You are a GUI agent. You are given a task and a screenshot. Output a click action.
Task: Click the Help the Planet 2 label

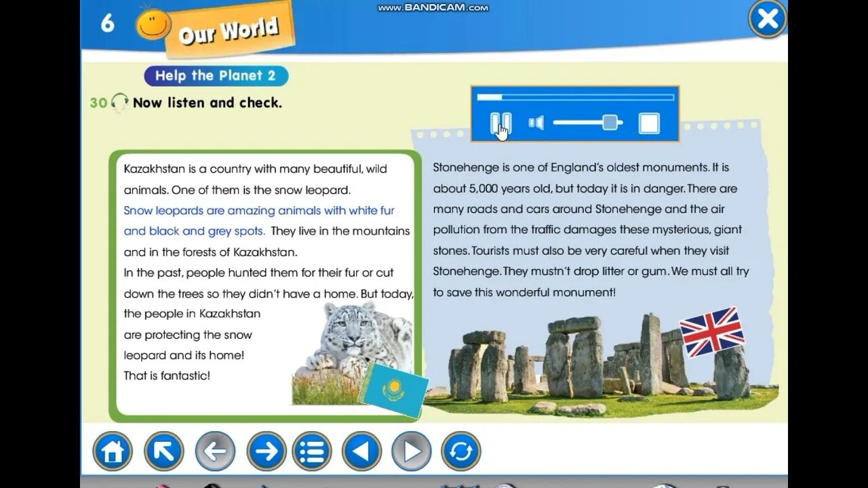216,76
